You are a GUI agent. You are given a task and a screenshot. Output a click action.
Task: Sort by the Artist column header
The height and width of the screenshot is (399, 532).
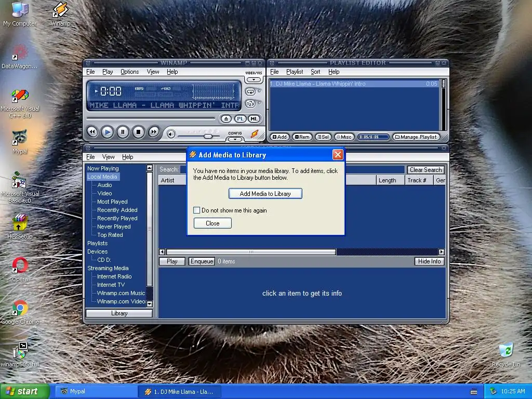pyautogui.click(x=172, y=180)
